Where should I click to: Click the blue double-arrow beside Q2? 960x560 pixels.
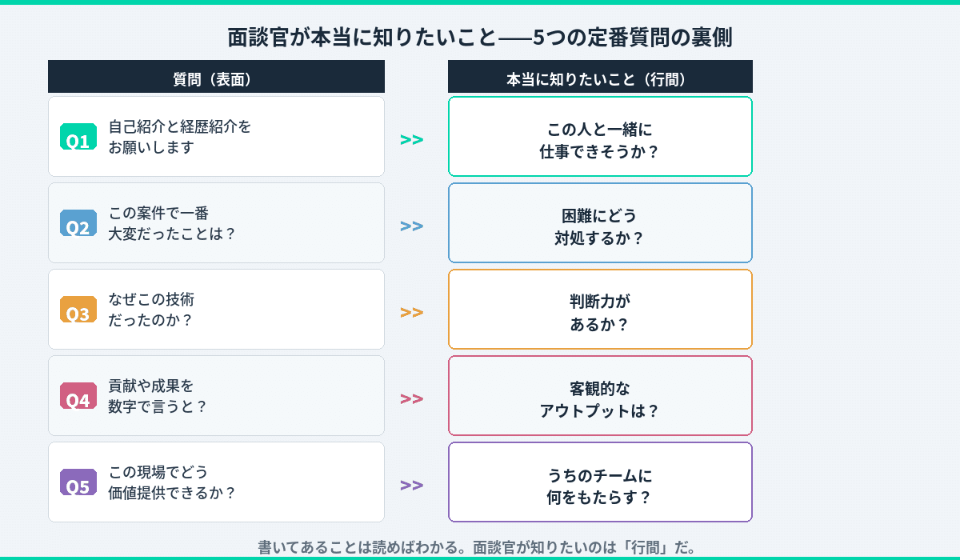point(411,226)
